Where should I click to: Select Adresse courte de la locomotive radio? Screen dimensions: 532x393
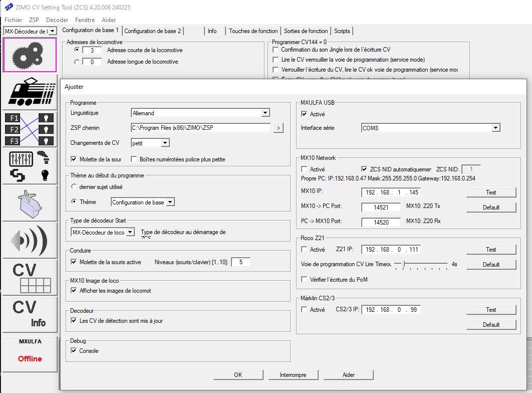[77, 50]
